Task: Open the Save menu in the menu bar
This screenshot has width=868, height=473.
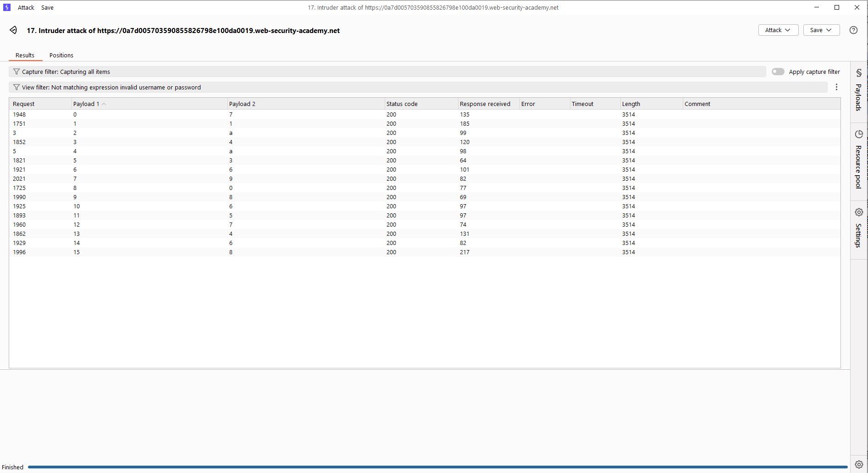Action: pos(47,8)
